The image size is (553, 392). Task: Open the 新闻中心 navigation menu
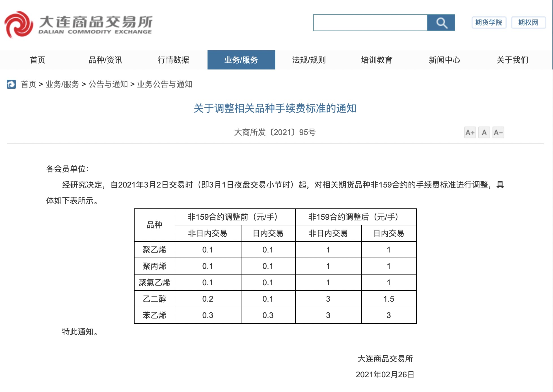pyautogui.click(x=445, y=60)
